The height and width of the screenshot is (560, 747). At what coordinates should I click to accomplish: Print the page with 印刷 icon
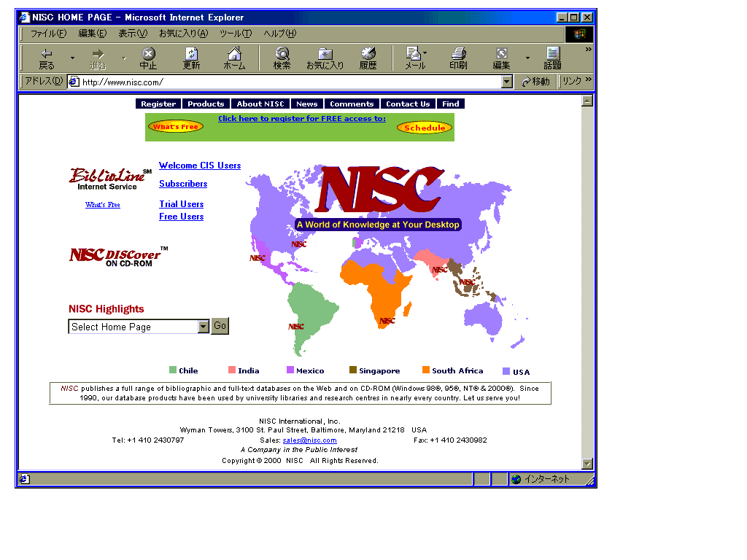click(458, 58)
